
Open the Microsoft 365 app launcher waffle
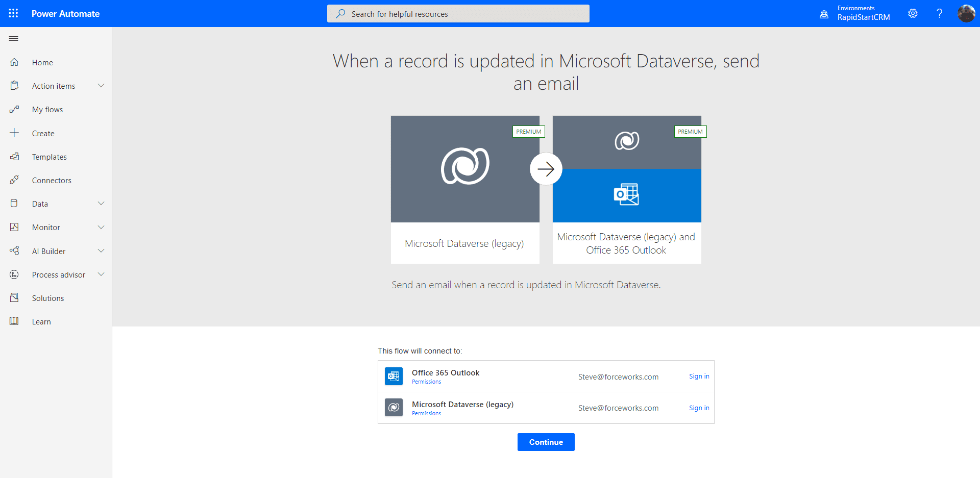(x=13, y=13)
